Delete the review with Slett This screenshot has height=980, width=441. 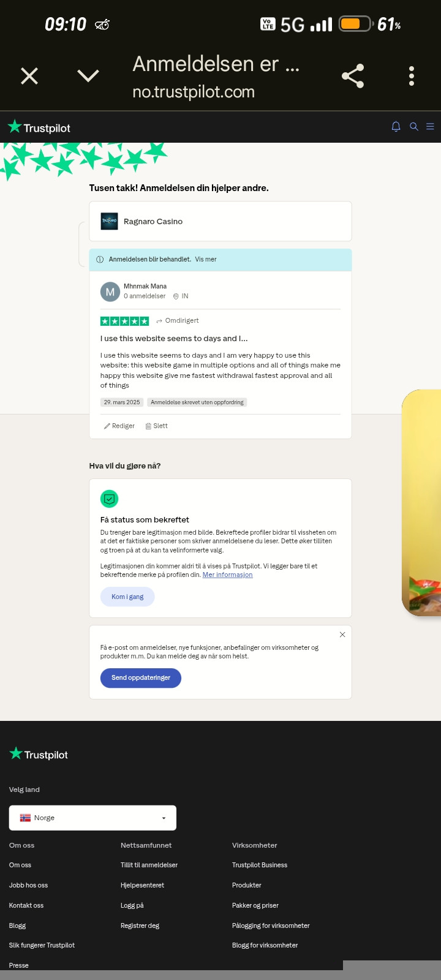click(x=157, y=426)
